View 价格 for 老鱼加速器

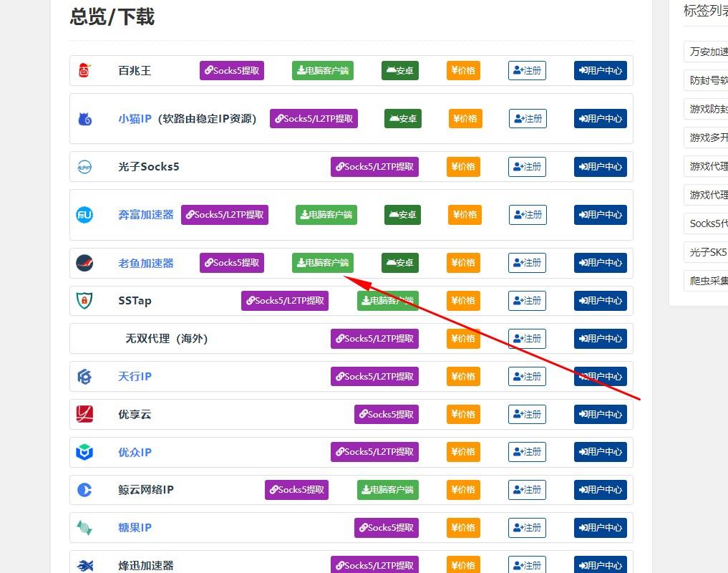tap(463, 263)
